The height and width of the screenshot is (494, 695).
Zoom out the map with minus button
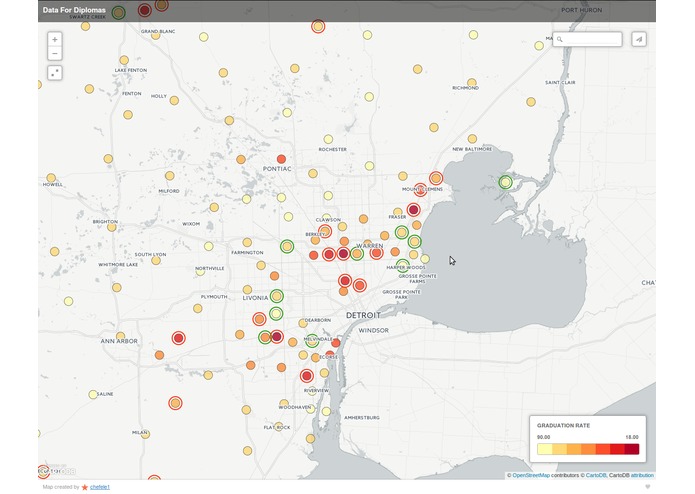point(55,54)
